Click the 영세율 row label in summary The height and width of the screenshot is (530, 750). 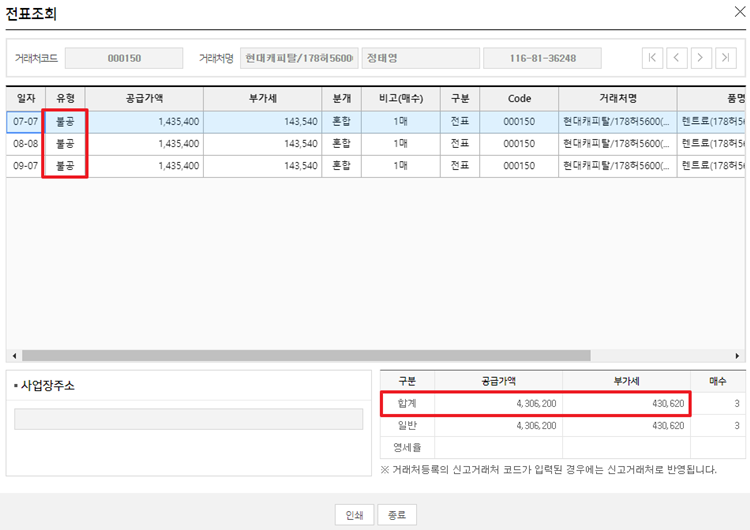pos(407,447)
